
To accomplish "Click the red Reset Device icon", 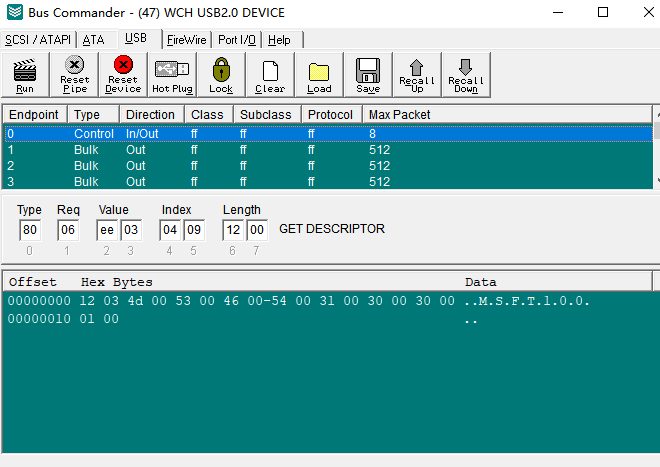I will (123, 65).
